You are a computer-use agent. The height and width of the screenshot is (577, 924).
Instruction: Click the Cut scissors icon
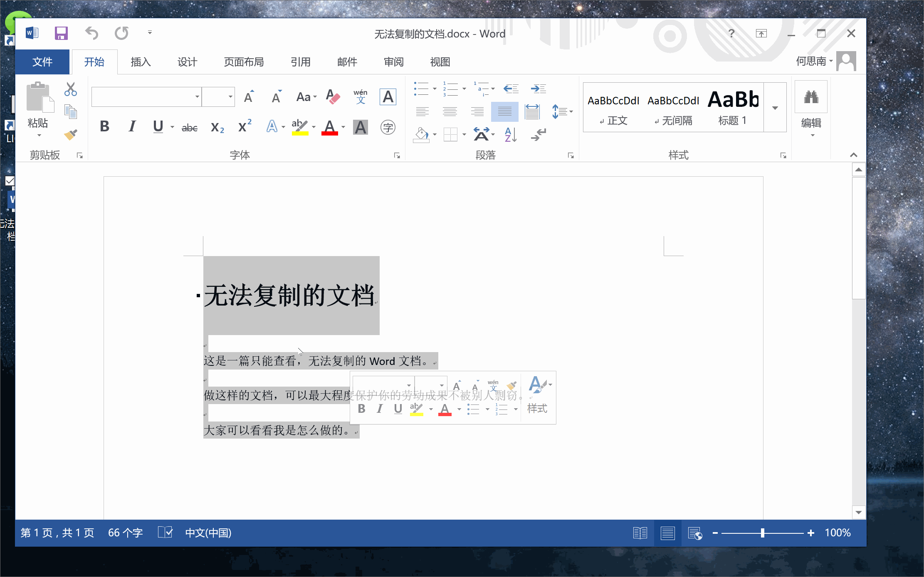(71, 89)
